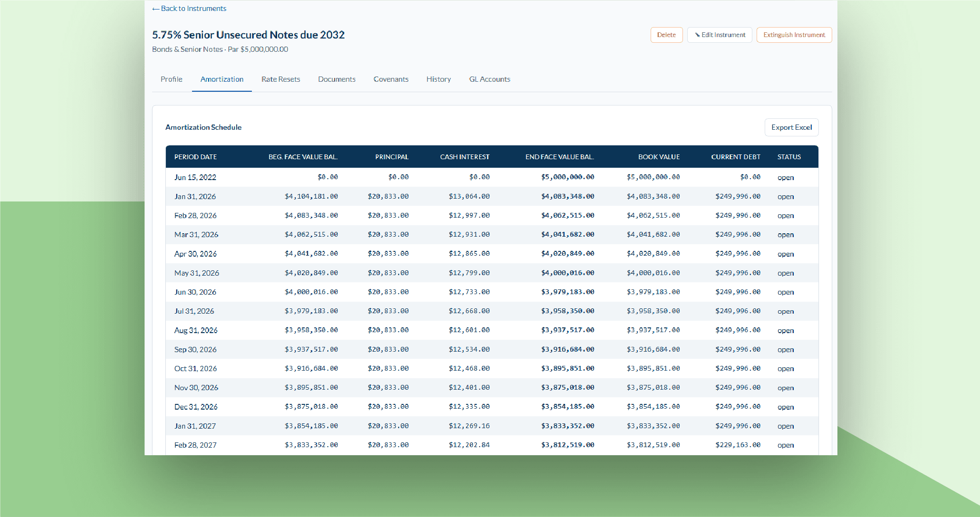Export amortization schedule to Excel
The width and height of the screenshot is (980, 517).
[x=791, y=127]
